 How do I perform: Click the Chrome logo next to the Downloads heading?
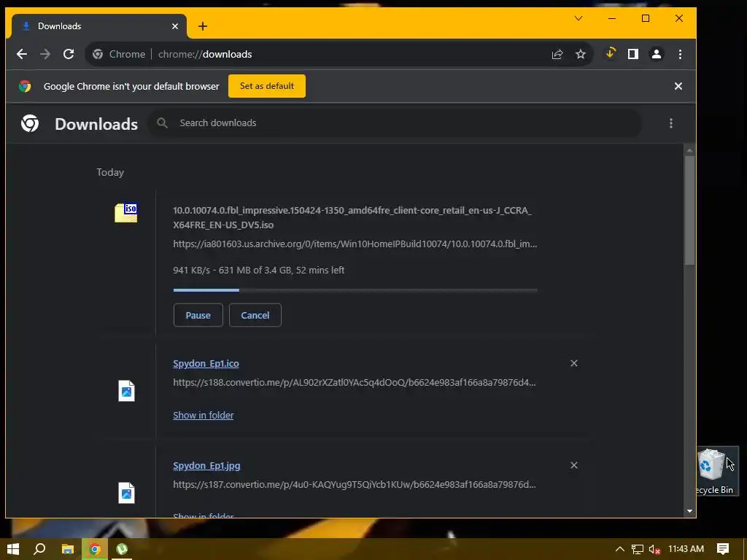click(29, 123)
